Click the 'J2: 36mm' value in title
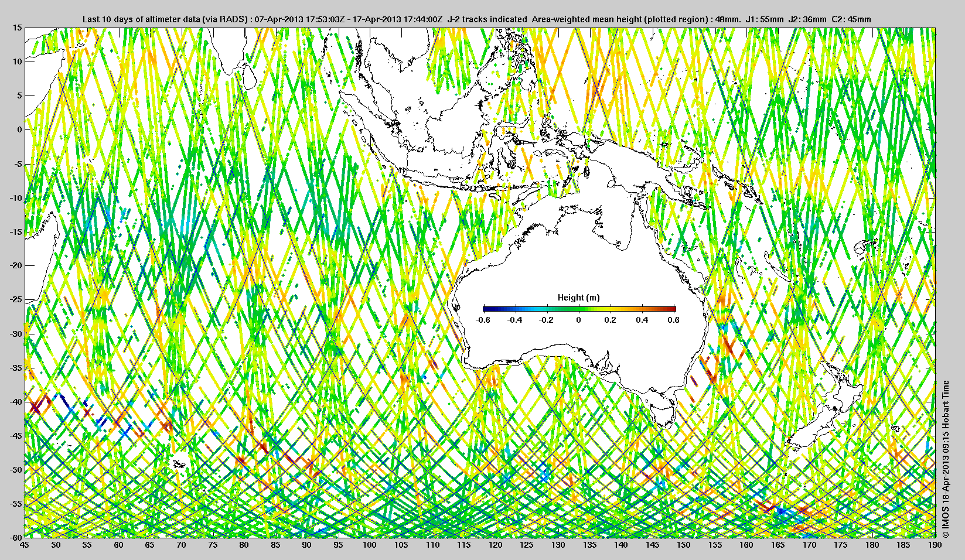Screen dimensions: 965x560 [807, 19]
